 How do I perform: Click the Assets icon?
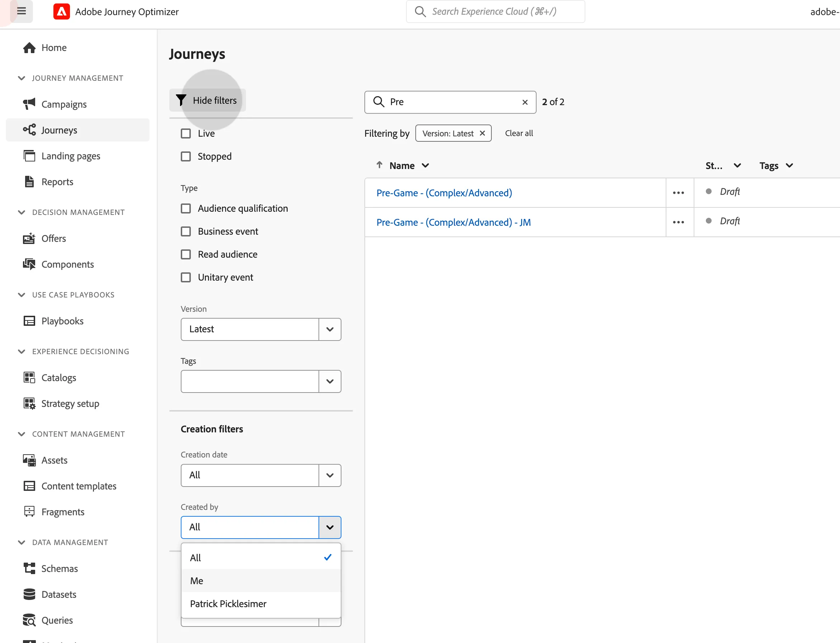click(x=29, y=460)
